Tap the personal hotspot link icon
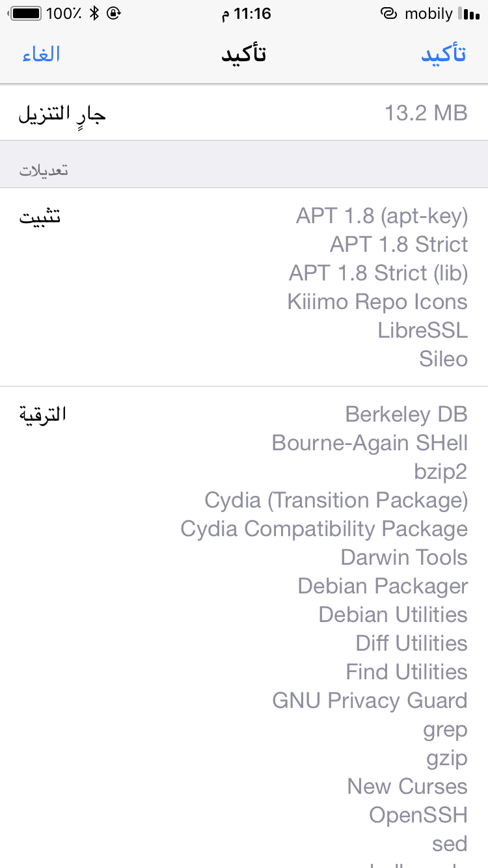This screenshot has width=488, height=868. tap(388, 14)
